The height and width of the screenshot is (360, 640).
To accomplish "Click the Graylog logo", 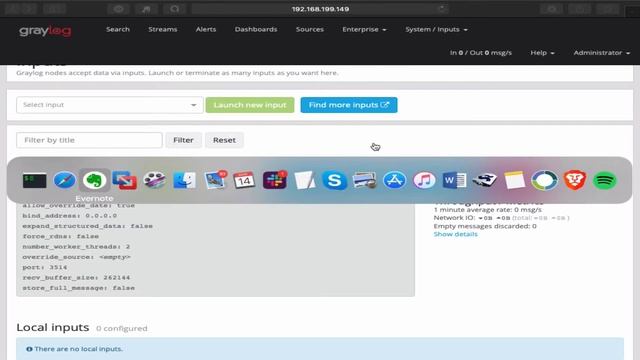I will click(x=45, y=31).
